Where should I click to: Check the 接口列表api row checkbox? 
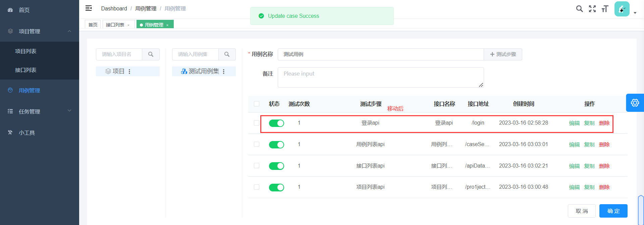pos(257,166)
